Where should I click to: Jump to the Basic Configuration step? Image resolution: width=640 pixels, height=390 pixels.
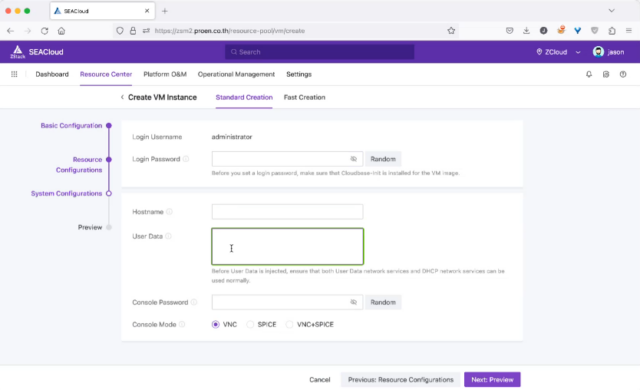(x=71, y=126)
